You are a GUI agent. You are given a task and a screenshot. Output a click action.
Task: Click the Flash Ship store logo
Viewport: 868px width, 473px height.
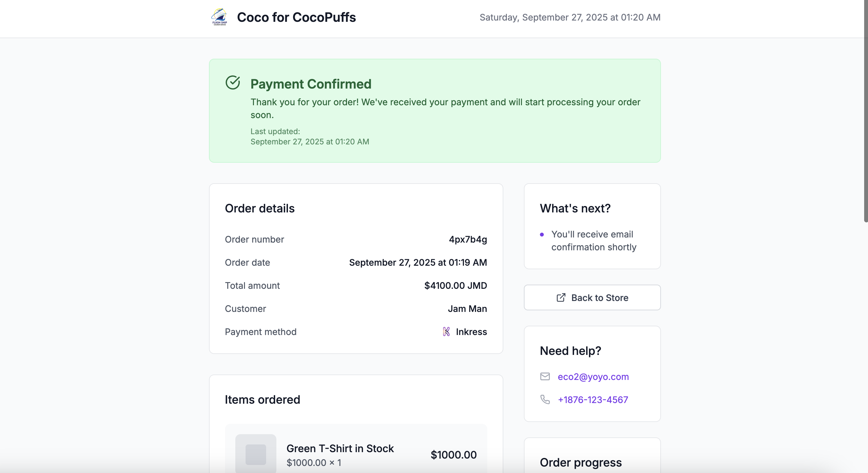click(219, 17)
